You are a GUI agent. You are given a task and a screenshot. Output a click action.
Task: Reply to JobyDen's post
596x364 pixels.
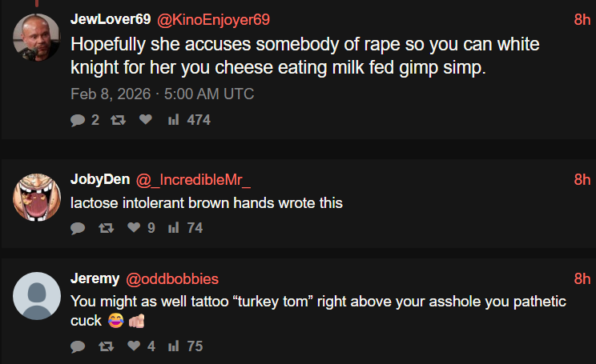pos(78,228)
